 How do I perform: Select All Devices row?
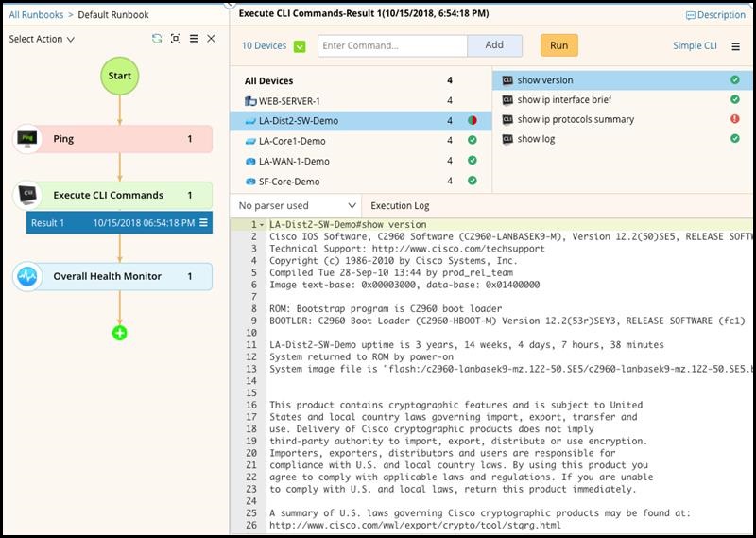pyautogui.click(x=361, y=80)
